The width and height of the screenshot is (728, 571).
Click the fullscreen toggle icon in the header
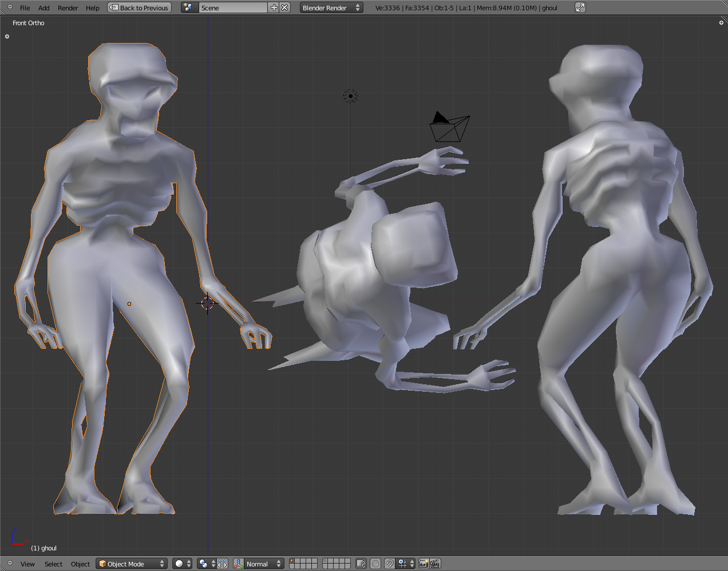point(580,8)
